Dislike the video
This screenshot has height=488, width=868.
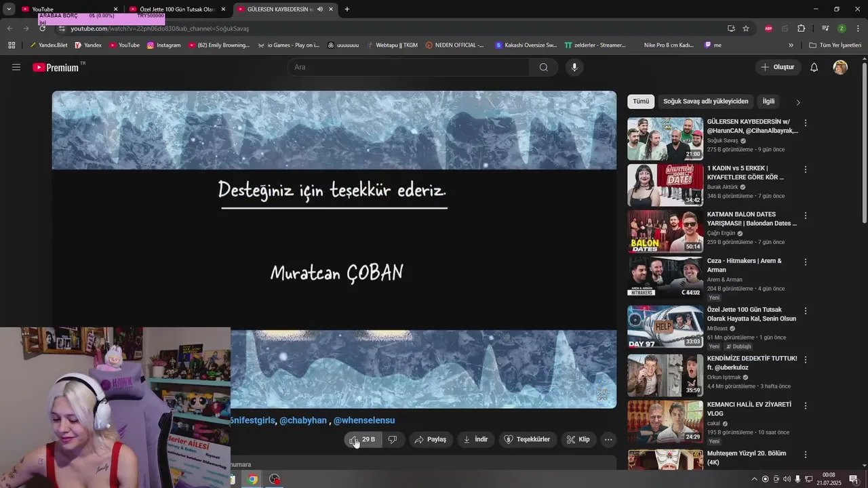(x=393, y=439)
